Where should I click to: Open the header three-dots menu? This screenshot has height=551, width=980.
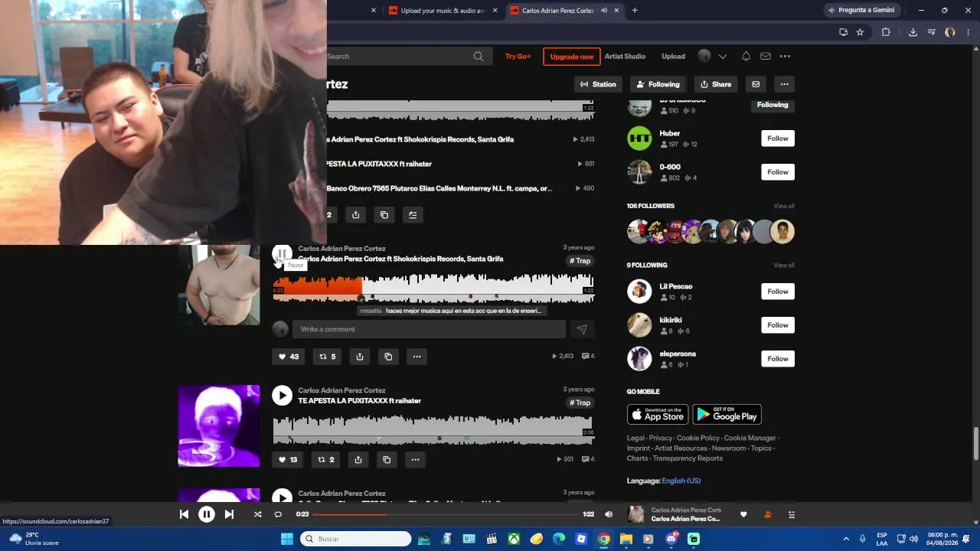(x=785, y=57)
